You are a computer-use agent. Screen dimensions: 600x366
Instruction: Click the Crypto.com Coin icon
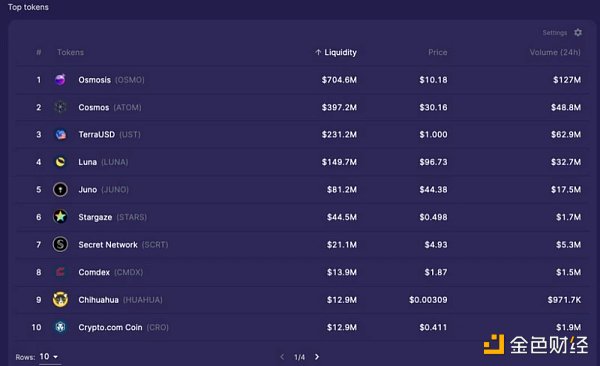[60, 327]
